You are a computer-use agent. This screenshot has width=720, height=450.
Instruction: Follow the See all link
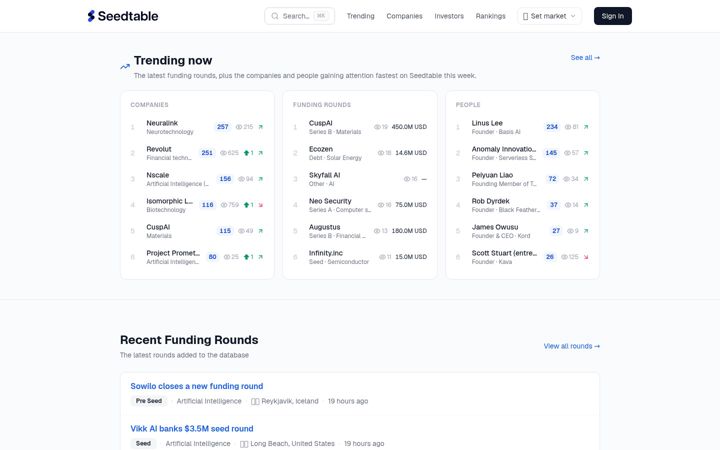tap(585, 57)
